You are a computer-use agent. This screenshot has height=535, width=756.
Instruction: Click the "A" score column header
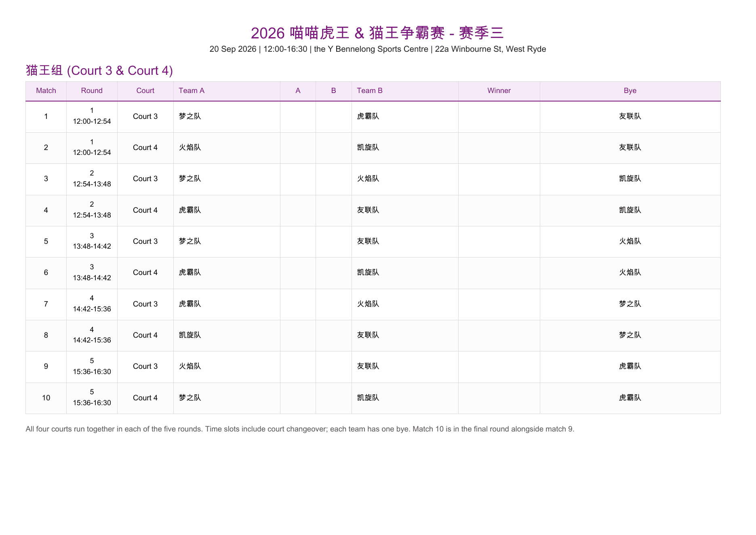click(x=298, y=91)
